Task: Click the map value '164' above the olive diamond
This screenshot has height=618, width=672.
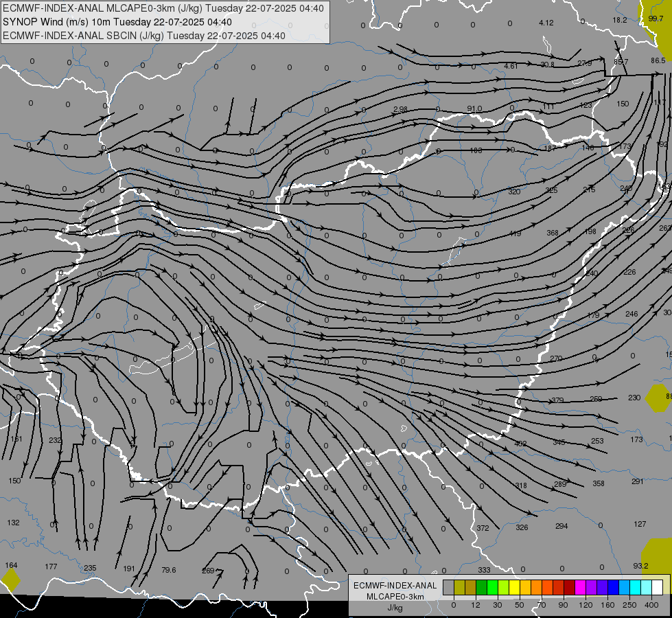Action: pos(11,565)
